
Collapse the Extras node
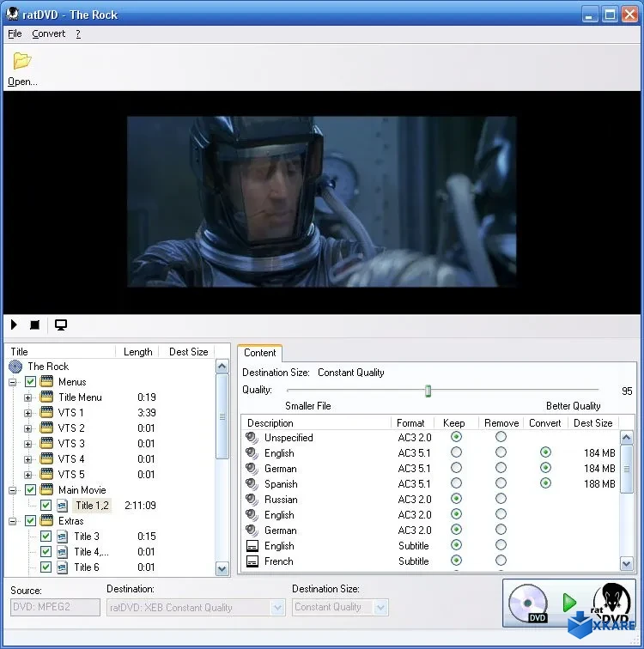[x=13, y=522]
